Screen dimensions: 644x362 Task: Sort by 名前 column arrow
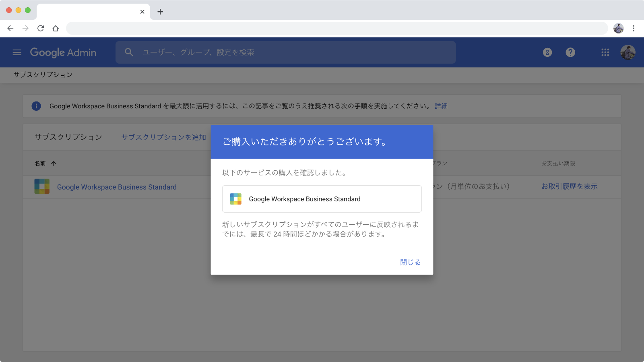coord(54,163)
